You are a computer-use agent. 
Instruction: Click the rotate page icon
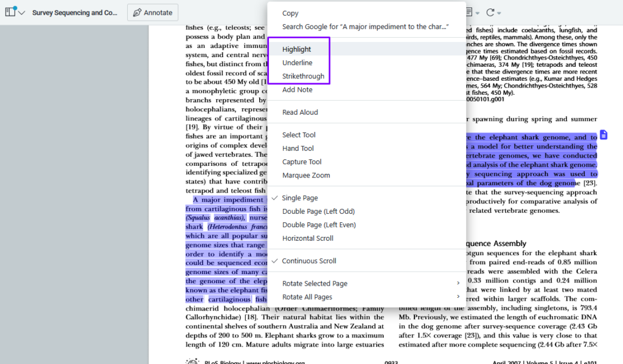point(490,12)
